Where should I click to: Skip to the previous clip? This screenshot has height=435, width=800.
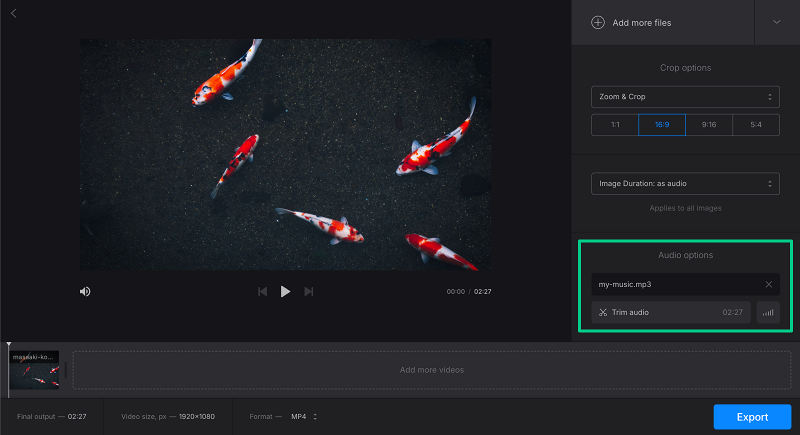coord(262,292)
